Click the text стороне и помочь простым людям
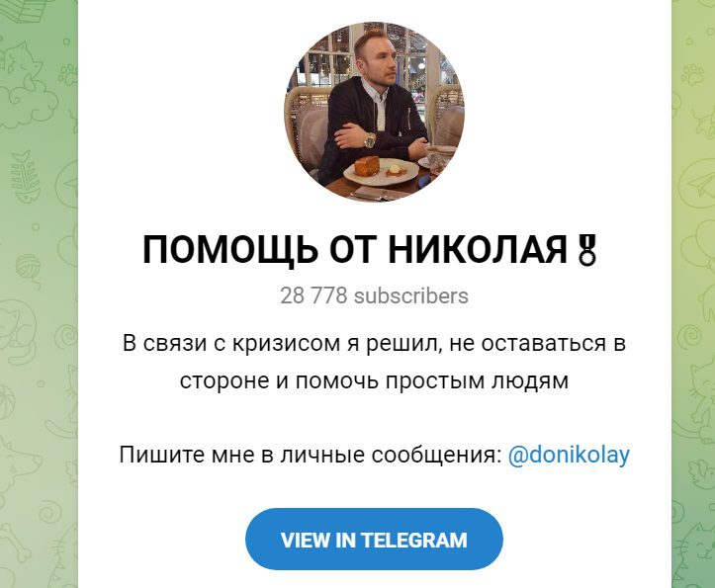 pos(375,380)
